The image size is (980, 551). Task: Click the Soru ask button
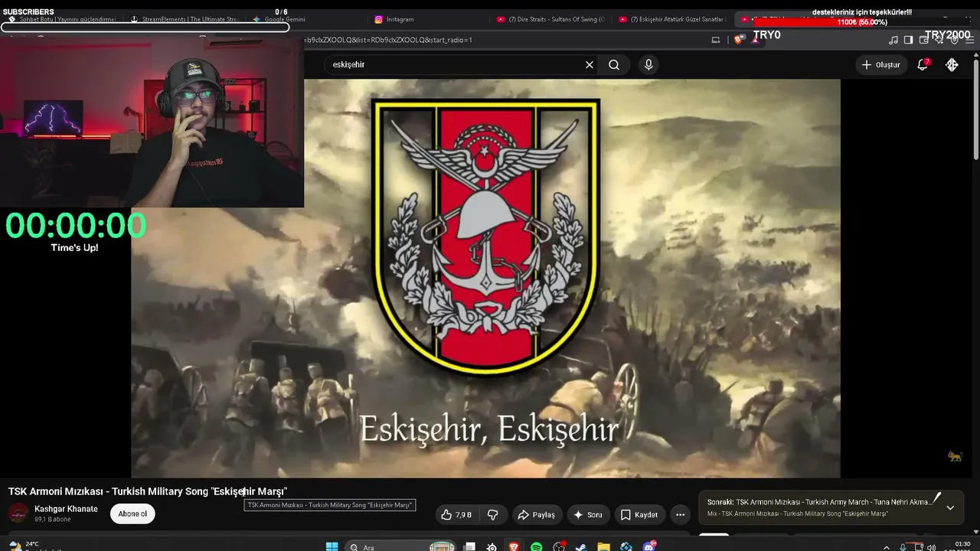tap(589, 515)
